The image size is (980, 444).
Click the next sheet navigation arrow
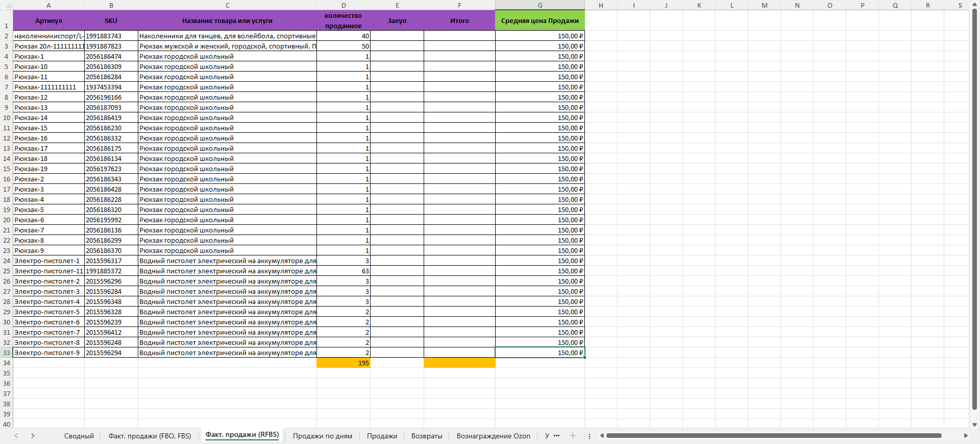[x=33, y=436]
